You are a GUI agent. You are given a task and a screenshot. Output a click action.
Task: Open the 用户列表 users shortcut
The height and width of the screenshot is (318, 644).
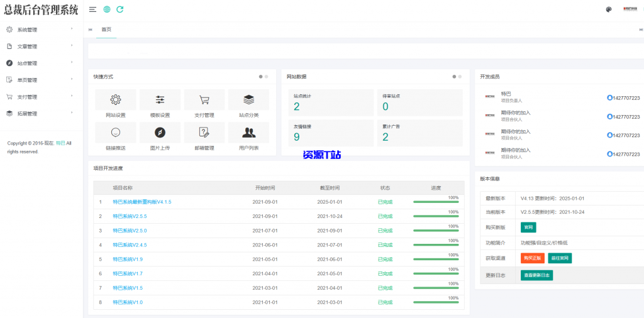248,133
